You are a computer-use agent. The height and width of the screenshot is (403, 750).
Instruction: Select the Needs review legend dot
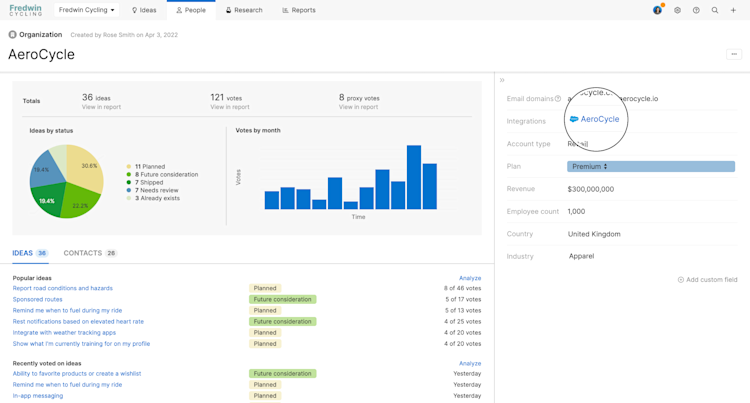pyautogui.click(x=129, y=190)
